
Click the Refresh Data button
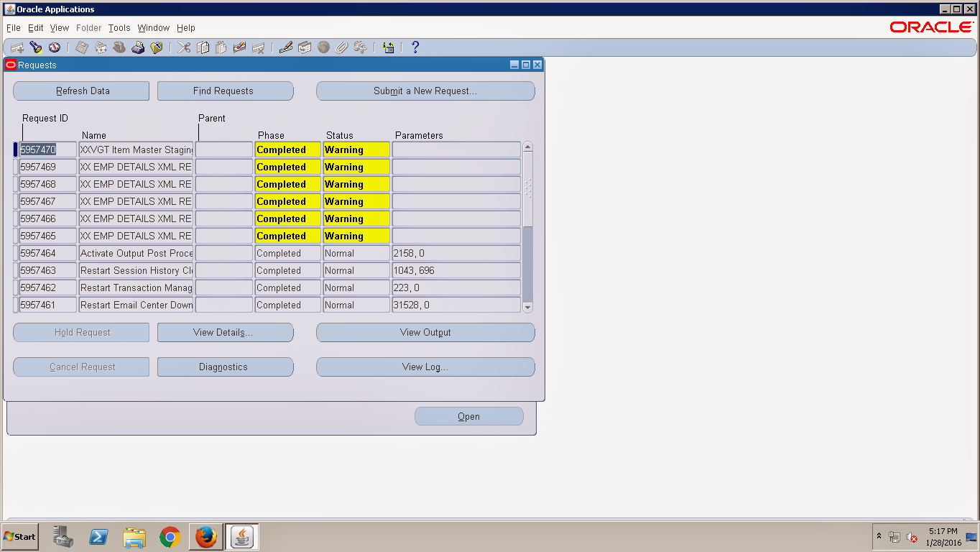(81, 91)
